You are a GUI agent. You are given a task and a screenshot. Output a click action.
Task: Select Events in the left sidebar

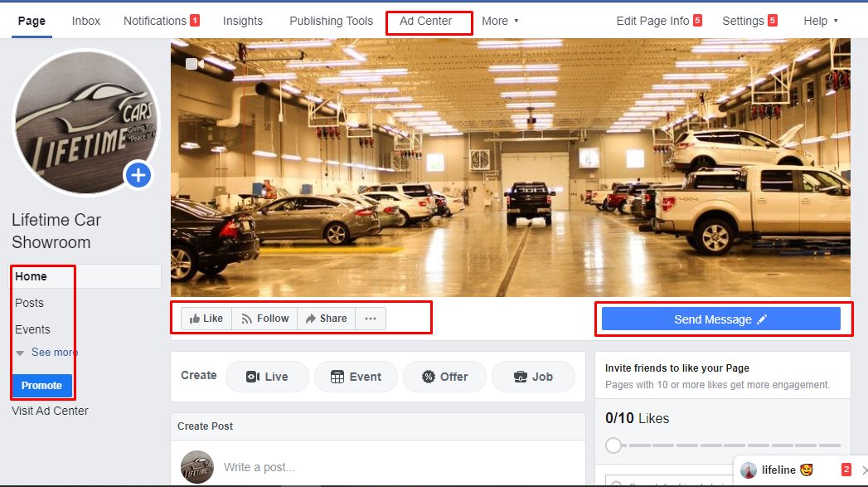click(x=32, y=329)
